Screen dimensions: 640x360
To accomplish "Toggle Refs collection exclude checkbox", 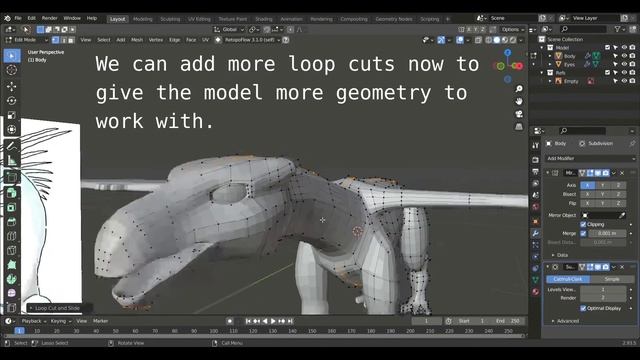I will click(x=607, y=72).
